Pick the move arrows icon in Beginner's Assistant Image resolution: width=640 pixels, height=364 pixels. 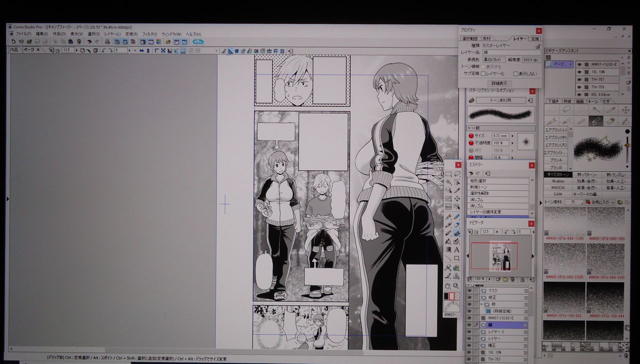[x=624, y=109]
